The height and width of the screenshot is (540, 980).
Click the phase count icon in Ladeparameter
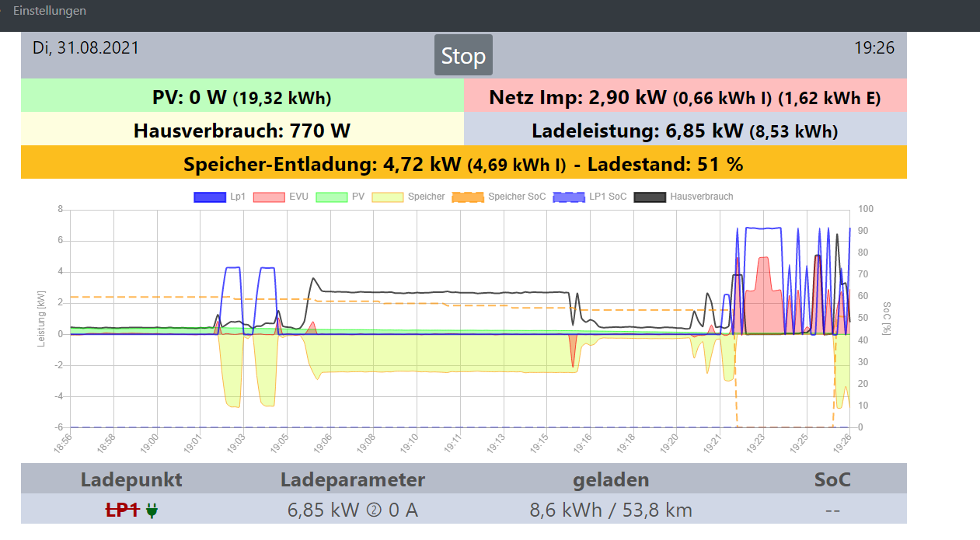tap(374, 511)
